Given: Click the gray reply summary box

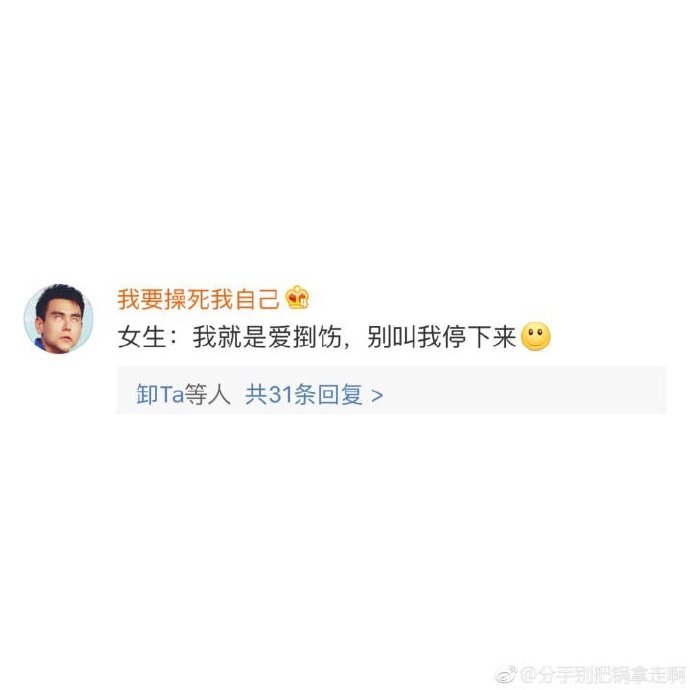Looking at the screenshot, I should tap(391, 389).
